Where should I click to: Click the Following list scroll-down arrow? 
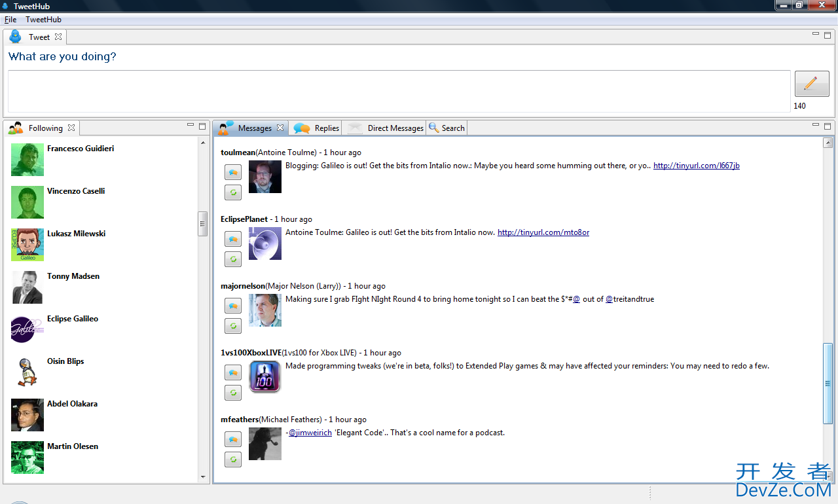click(x=202, y=477)
